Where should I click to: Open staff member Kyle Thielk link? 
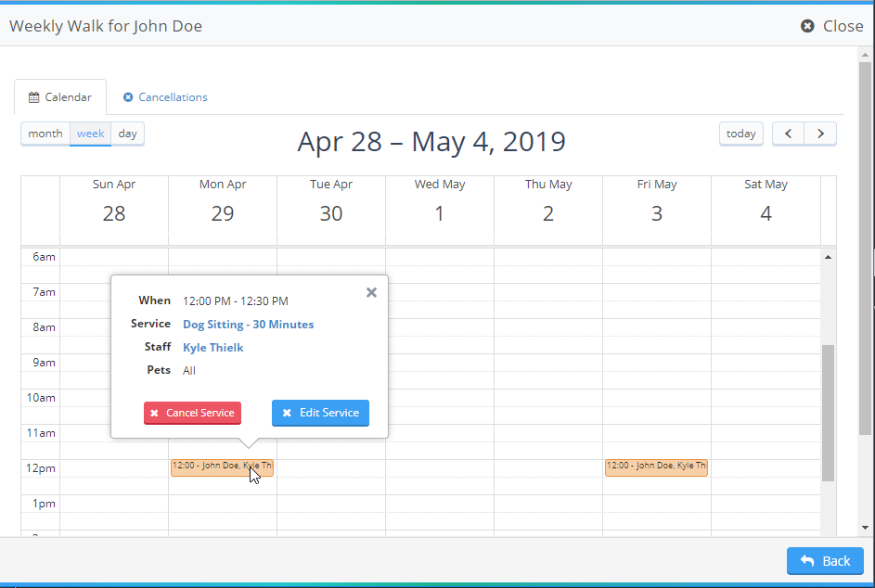tap(213, 348)
